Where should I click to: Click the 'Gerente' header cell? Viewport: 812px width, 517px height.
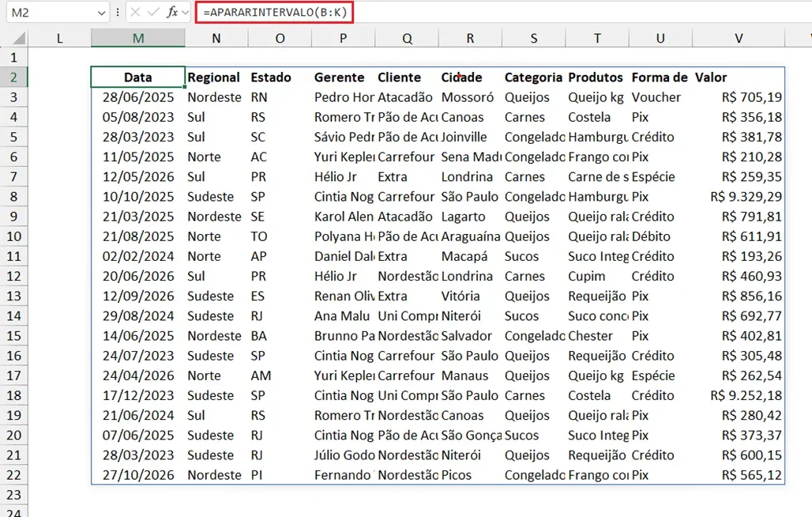tap(344, 77)
